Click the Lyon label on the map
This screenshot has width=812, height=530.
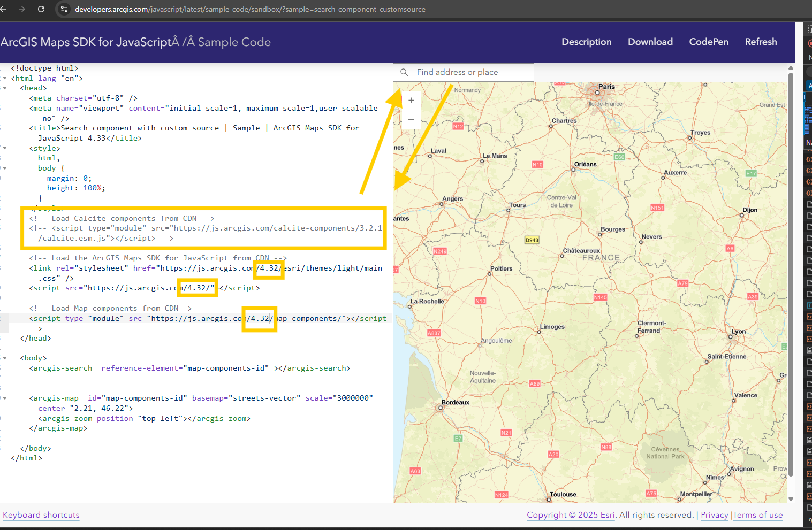click(x=738, y=332)
